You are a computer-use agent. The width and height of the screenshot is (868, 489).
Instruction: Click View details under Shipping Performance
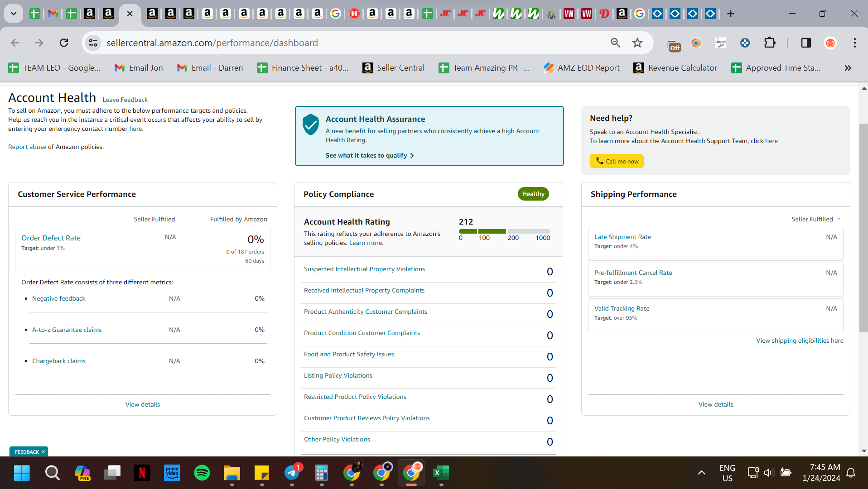click(716, 404)
